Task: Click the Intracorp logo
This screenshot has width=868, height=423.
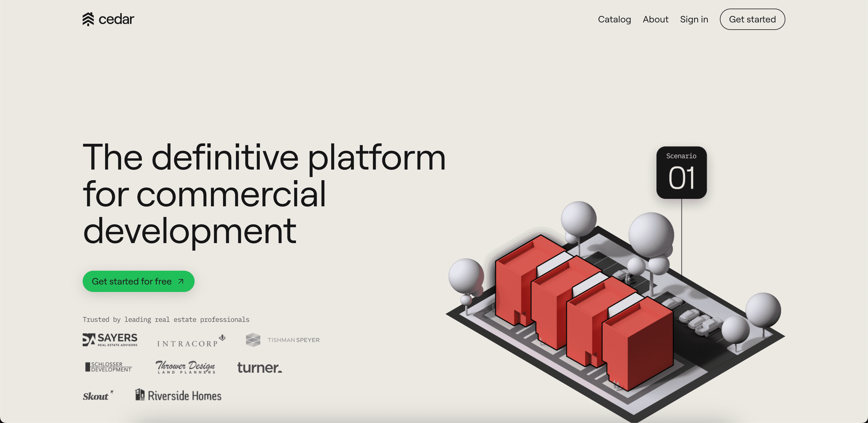Action: [190, 341]
